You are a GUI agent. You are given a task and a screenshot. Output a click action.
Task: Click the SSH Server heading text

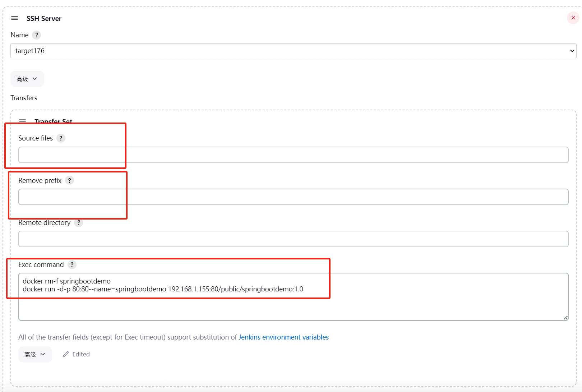(44, 18)
